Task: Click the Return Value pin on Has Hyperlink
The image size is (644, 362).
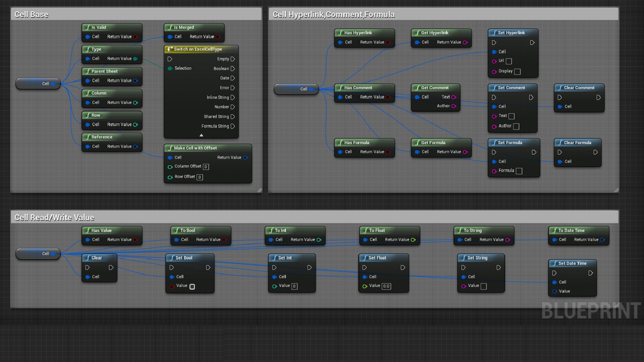Action: pos(388,42)
